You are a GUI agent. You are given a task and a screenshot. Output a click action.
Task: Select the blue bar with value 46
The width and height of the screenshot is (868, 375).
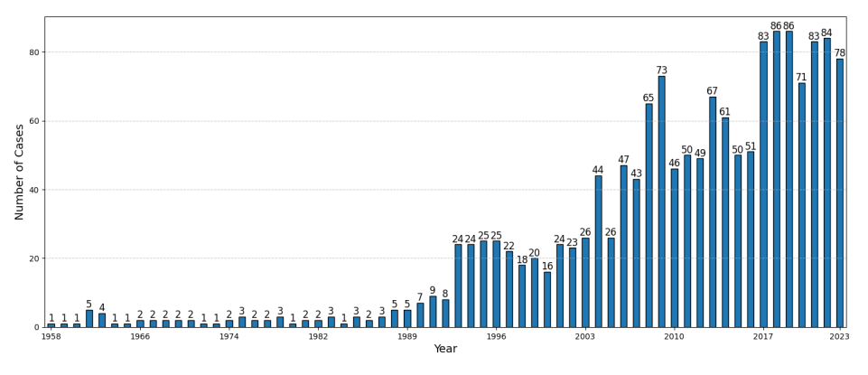[x=674, y=248]
